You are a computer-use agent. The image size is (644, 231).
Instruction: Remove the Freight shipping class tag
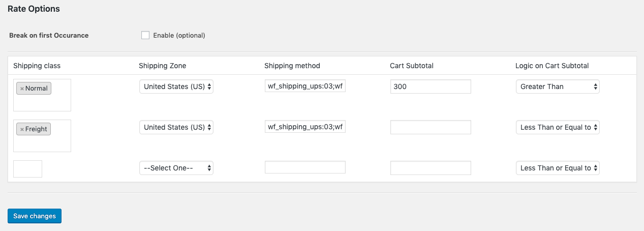pos(22,129)
